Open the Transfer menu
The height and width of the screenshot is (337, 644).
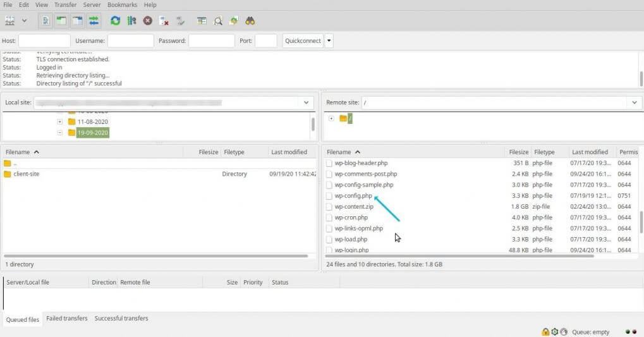click(x=65, y=5)
